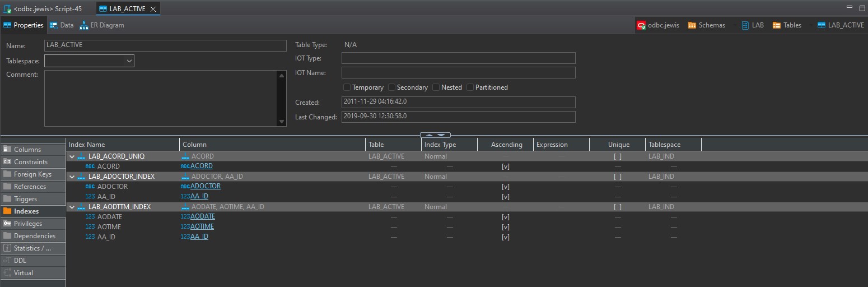Toggle Ascending checkbox for ACORD row
868x287 pixels.
click(x=506, y=166)
